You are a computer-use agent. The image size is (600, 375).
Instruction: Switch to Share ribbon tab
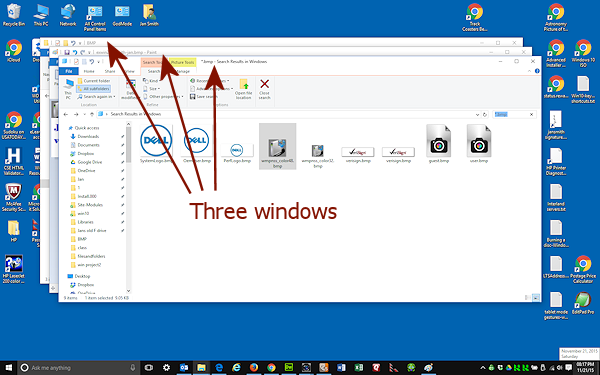pos(110,71)
